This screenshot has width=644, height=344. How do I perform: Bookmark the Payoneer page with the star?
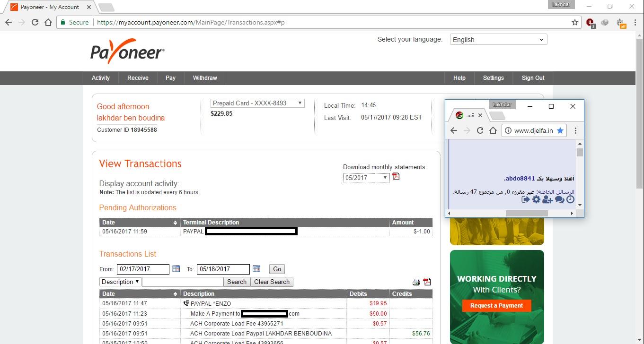pyautogui.click(x=575, y=22)
